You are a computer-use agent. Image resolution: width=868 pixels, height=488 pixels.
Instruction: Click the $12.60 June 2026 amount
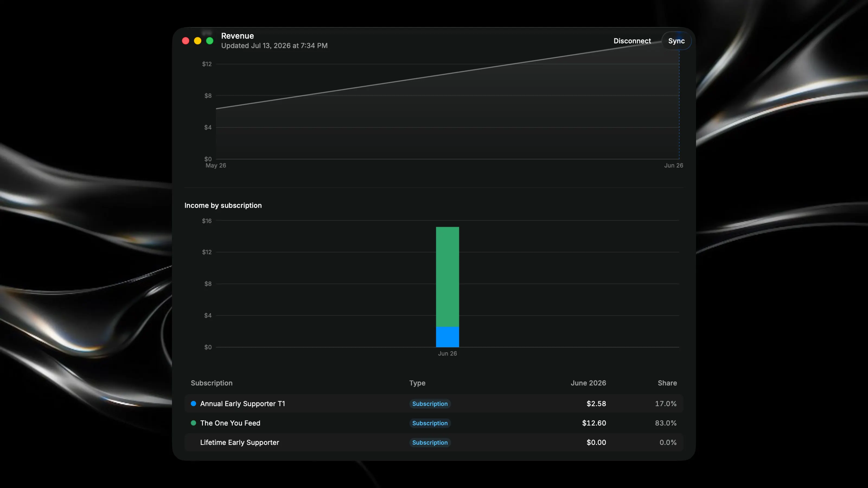click(594, 423)
